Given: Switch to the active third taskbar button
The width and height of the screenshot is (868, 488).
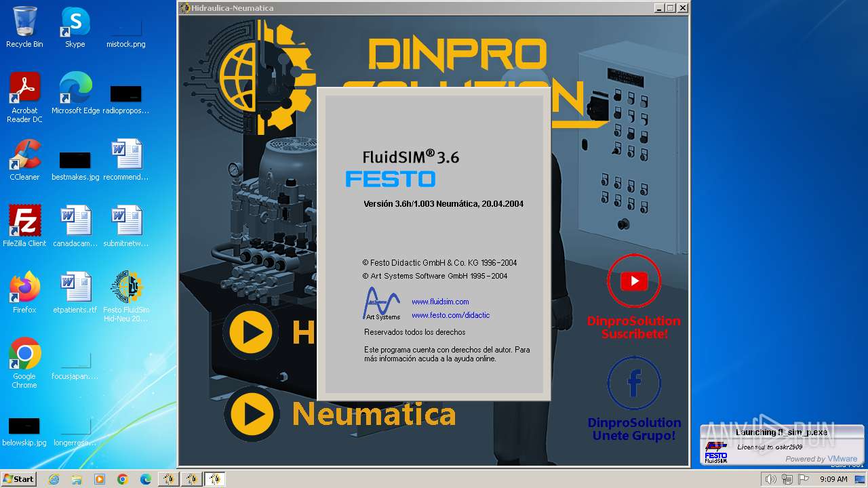Looking at the screenshot, I should tap(215, 479).
